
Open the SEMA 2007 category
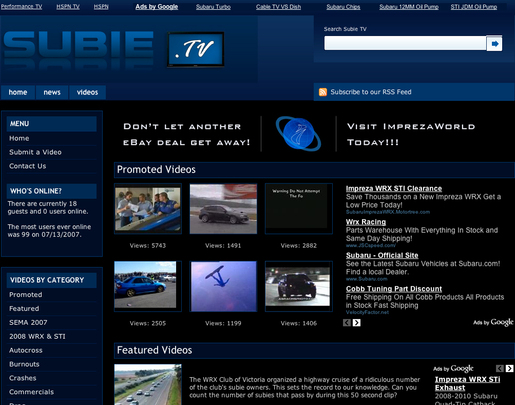pyautogui.click(x=28, y=323)
